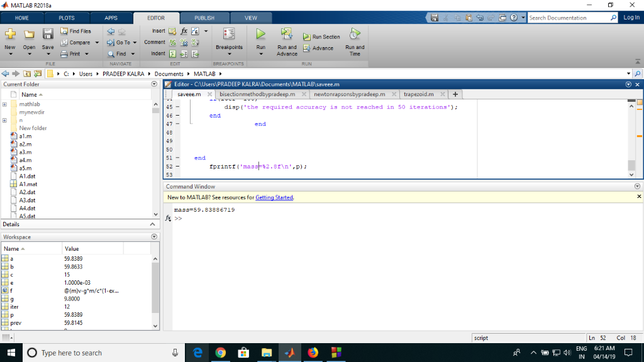Click the Search Documentation field

coord(567,18)
